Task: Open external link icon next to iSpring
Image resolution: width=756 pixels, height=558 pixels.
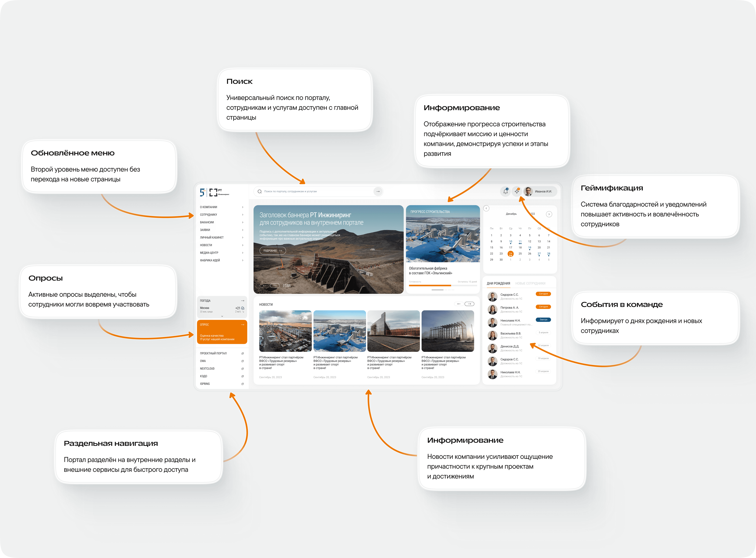Action: coord(242,384)
